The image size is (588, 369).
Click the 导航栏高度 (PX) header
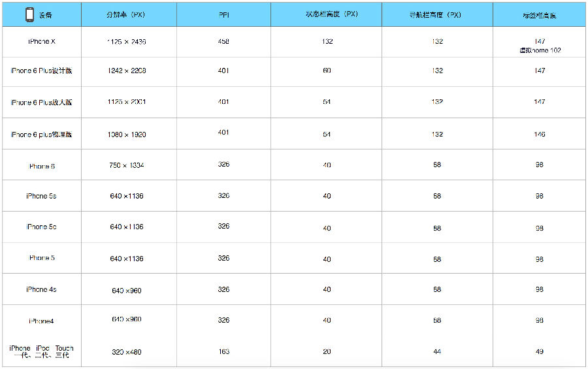tap(436, 14)
